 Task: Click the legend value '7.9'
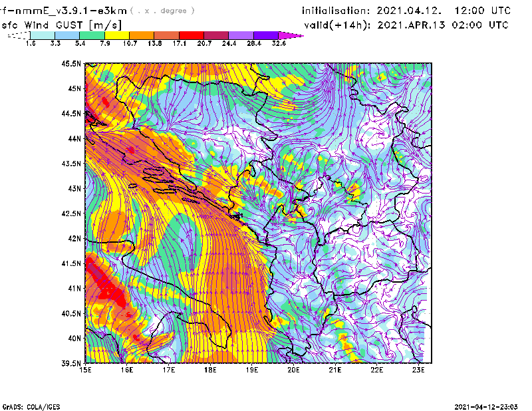pyautogui.click(x=105, y=43)
